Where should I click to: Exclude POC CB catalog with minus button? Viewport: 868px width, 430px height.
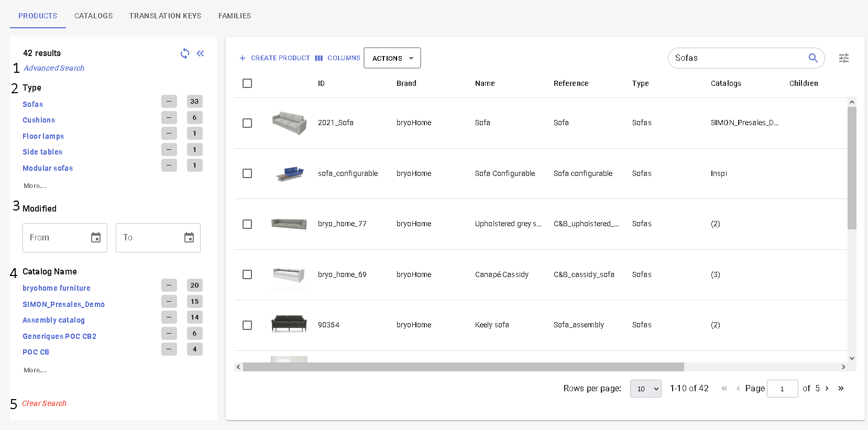pos(169,349)
